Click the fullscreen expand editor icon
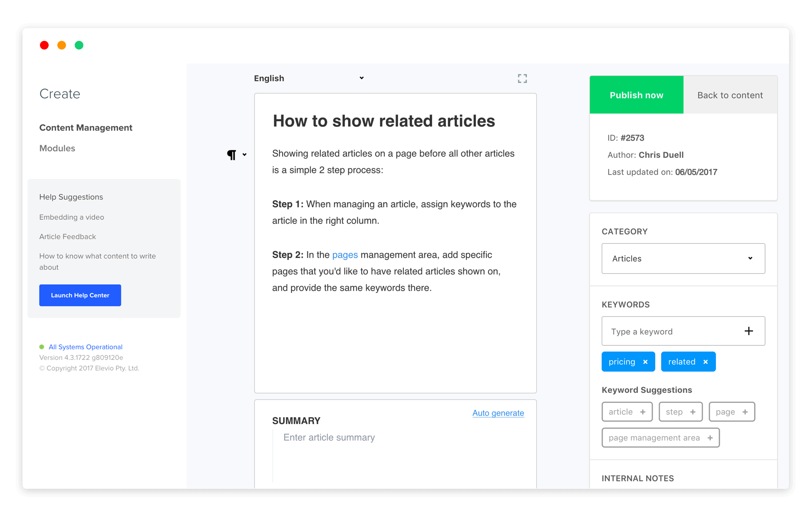 522,79
